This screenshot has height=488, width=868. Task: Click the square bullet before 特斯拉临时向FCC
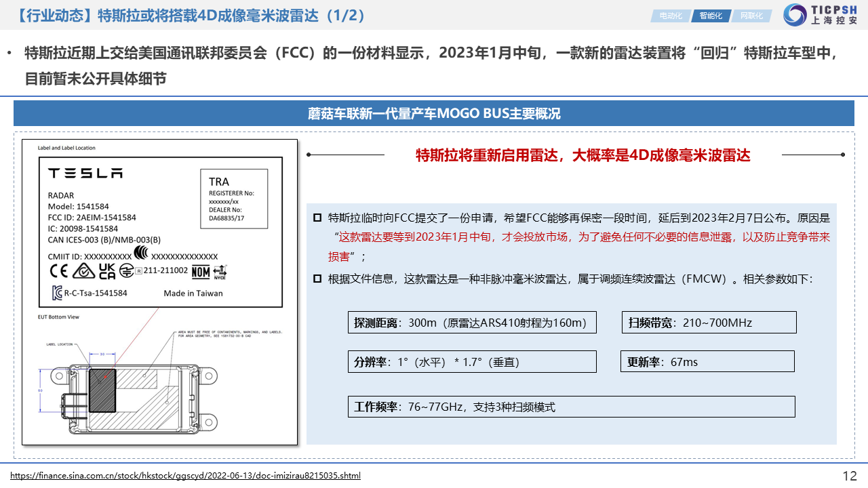[317, 218]
